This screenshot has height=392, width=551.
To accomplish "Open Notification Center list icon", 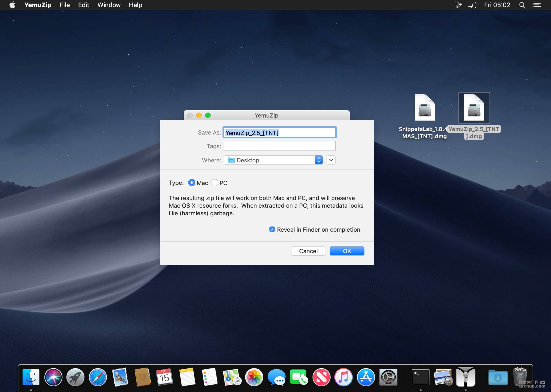I will coord(536,5).
